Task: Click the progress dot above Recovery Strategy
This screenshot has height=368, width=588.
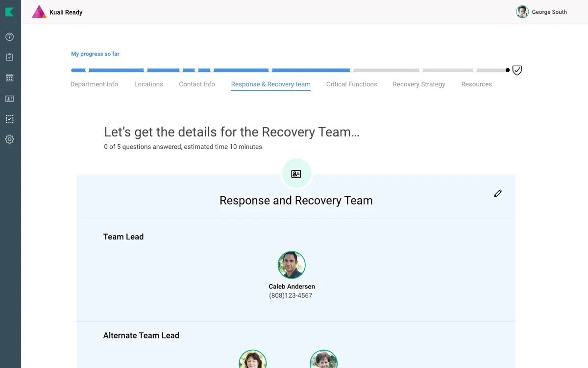Action: coord(421,70)
